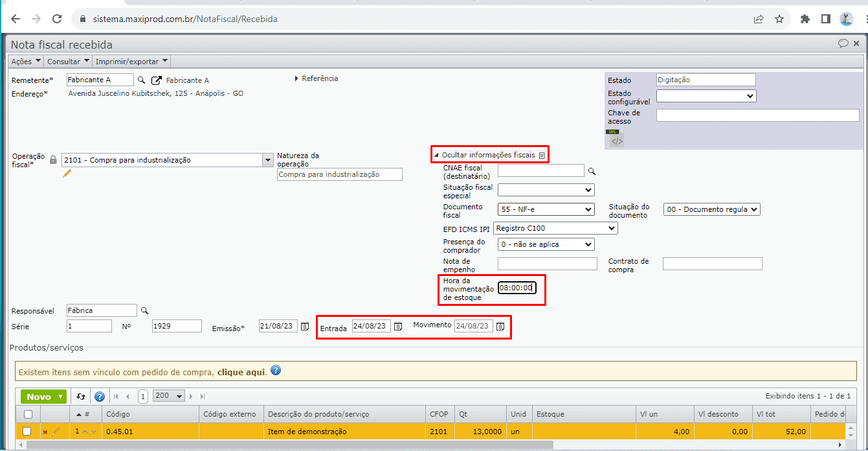868x451 pixels.
Task: Open the Presença do comprador dropdown
Action: coord(546,244)
